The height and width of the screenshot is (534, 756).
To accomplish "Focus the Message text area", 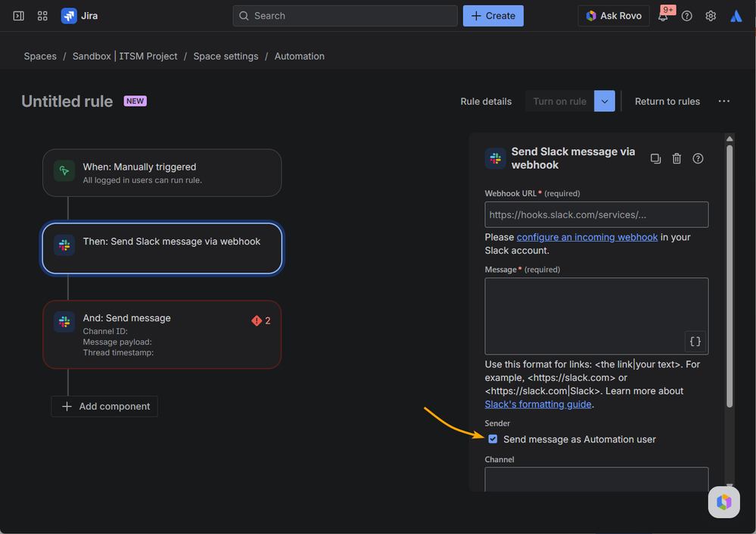I will pyautogui.click(x=596, y=316).
